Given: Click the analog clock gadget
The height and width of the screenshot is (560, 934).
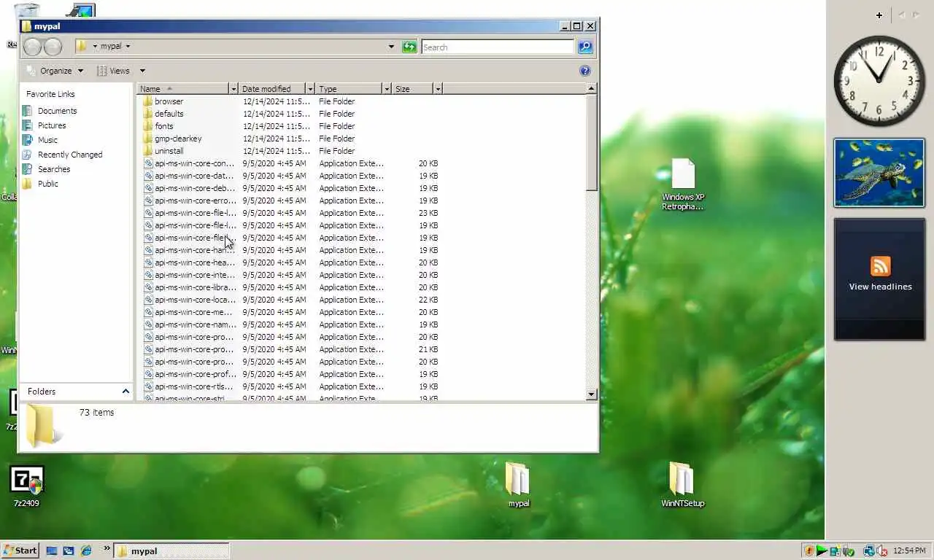Looking at the screenshot, I should (x=879, y=81).
